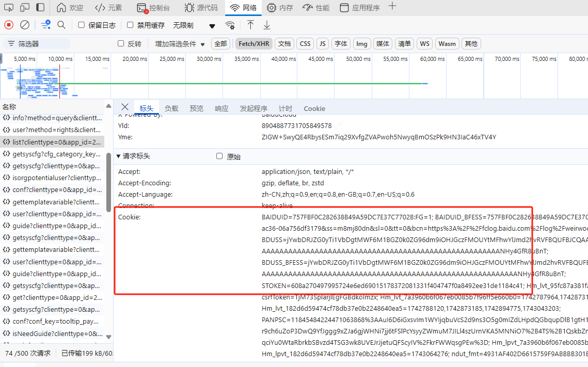The width and height of the screenshot is (588, 367).
Task: Collapse the 请求标头 section
Action: point(119,156)
